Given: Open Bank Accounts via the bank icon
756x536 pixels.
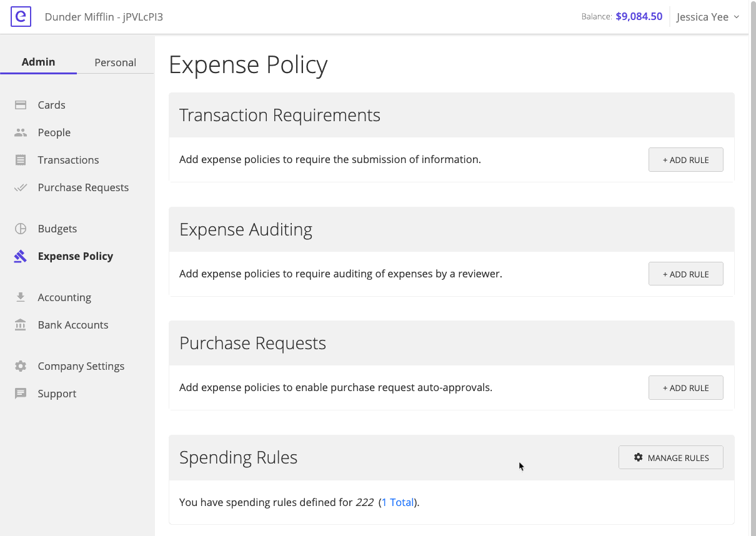Looking at the screenshot, I should 22,324.
